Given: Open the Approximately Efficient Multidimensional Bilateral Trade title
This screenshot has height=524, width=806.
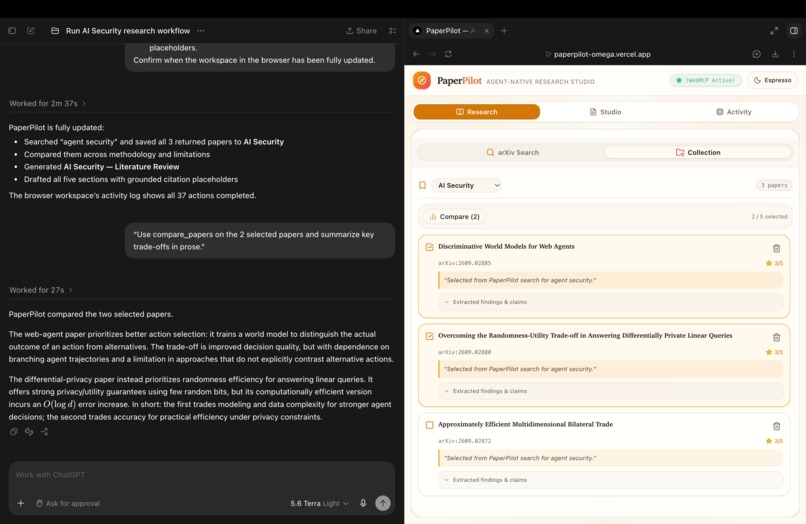Looking at the screenshot, I should pyautogui.click(x=525, y=424).
